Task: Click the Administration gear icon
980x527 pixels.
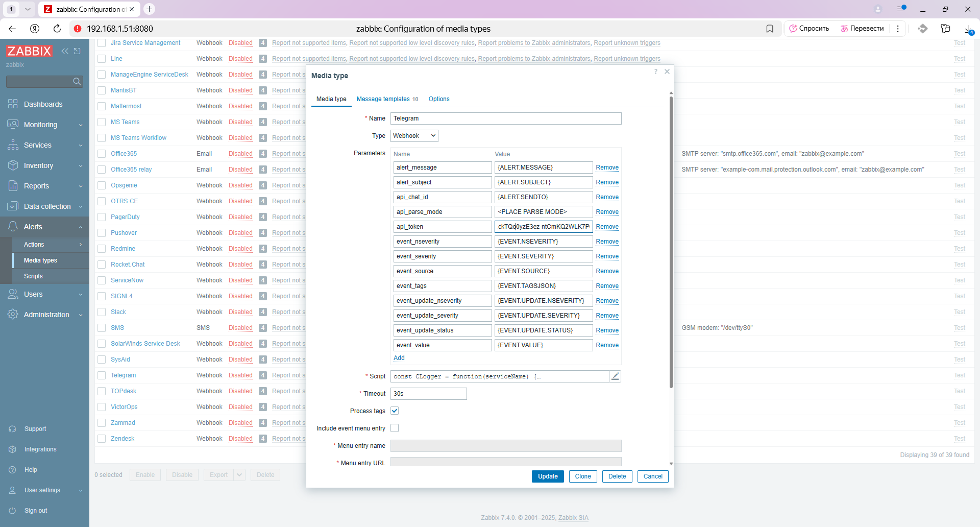Action: click(x=13, y=315)
